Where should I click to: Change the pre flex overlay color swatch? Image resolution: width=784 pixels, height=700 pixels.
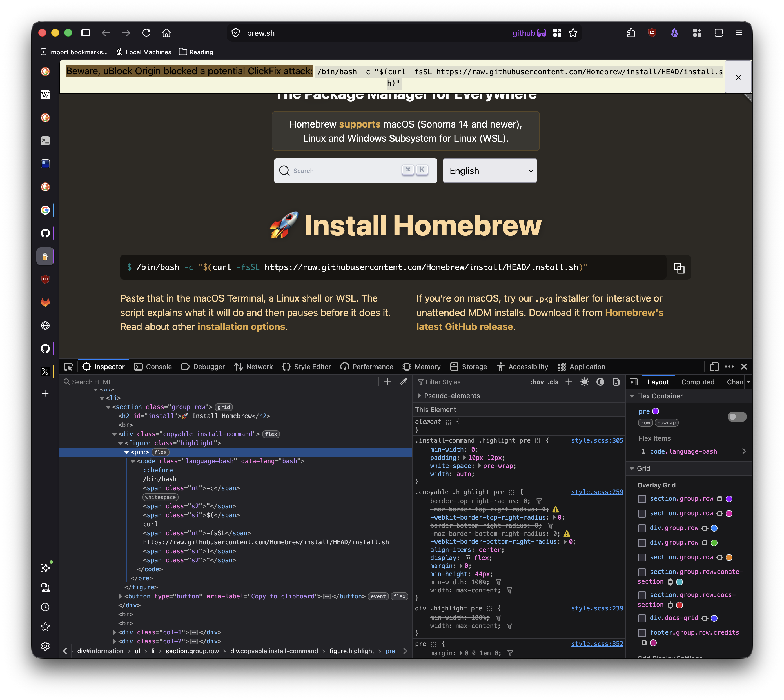656,411
